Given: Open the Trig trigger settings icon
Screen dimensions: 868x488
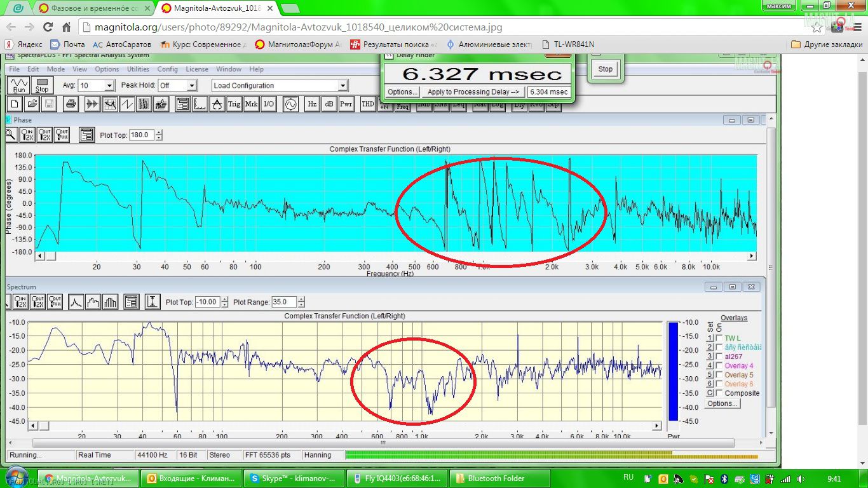Looking at the screenshot, I should click(234, 104).
